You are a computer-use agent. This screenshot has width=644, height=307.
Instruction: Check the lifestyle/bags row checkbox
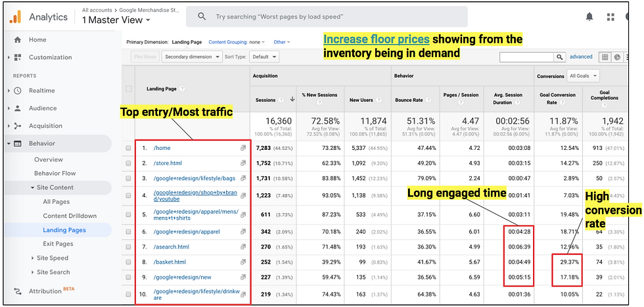click(129, 178)
